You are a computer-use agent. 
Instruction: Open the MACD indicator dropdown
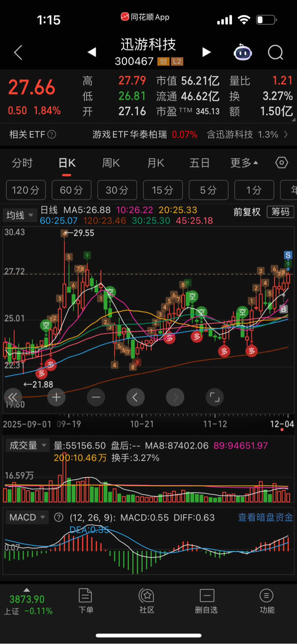27,517
